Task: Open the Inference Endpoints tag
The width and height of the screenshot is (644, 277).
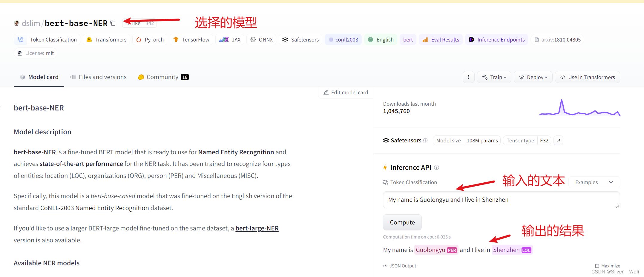Action: coord(496,40)
